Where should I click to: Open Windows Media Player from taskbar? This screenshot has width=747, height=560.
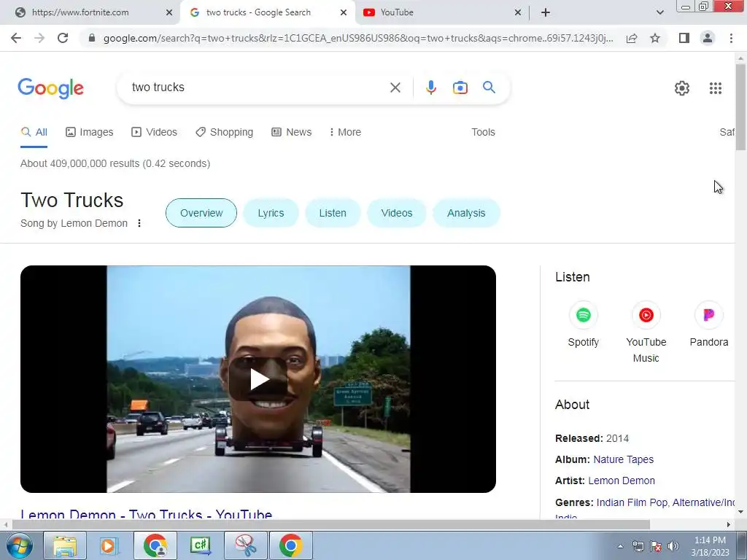(x=109, y=545)
